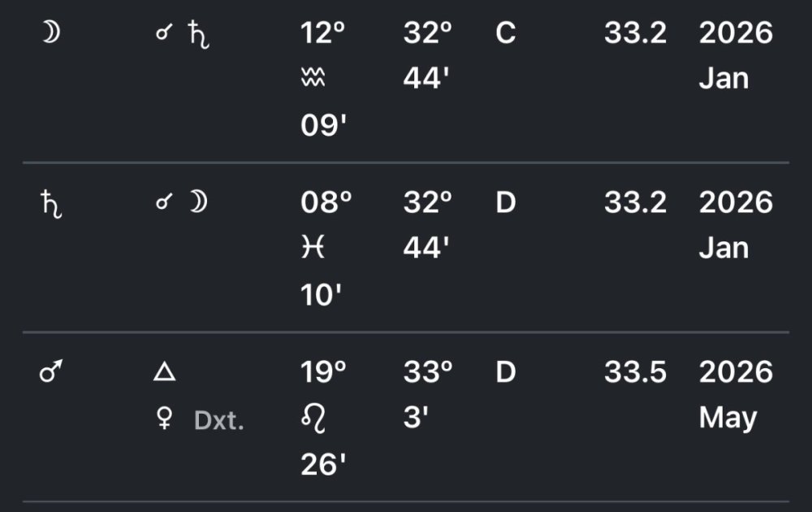Screen dimensions: 812x512
Task: Click the conjunction symbol in the Moon row
Action: [163, 34]
